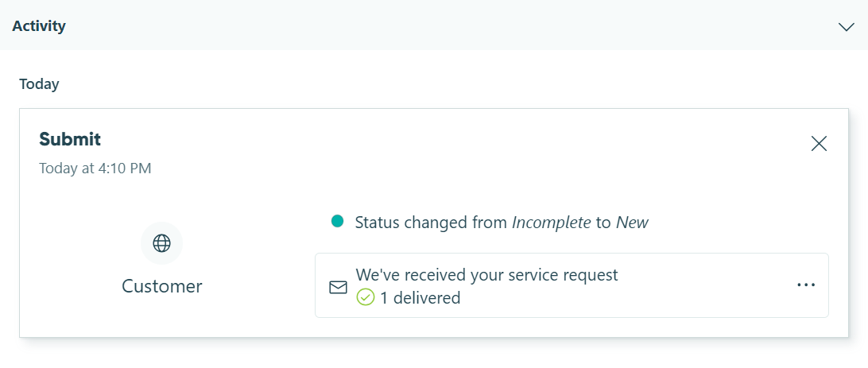The image size is (868, 368).
Task: Click the teal status dot
Action: [337, 222]
